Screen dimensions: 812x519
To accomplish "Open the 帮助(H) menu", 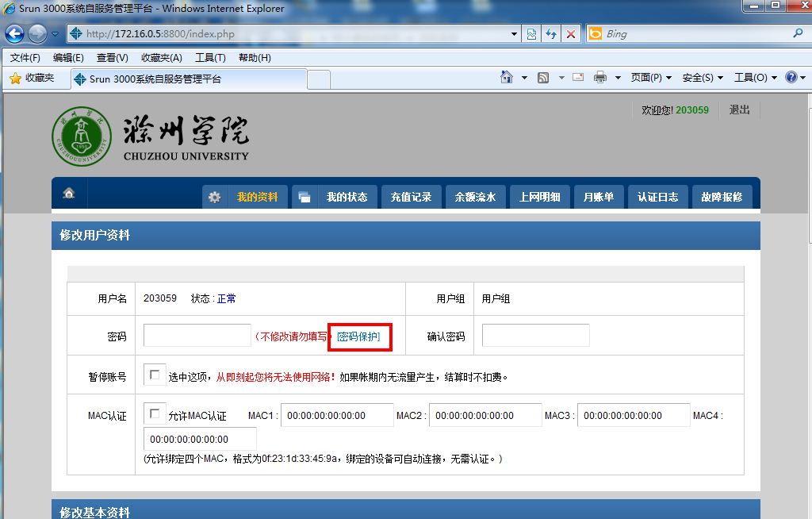I will point(255,58).
